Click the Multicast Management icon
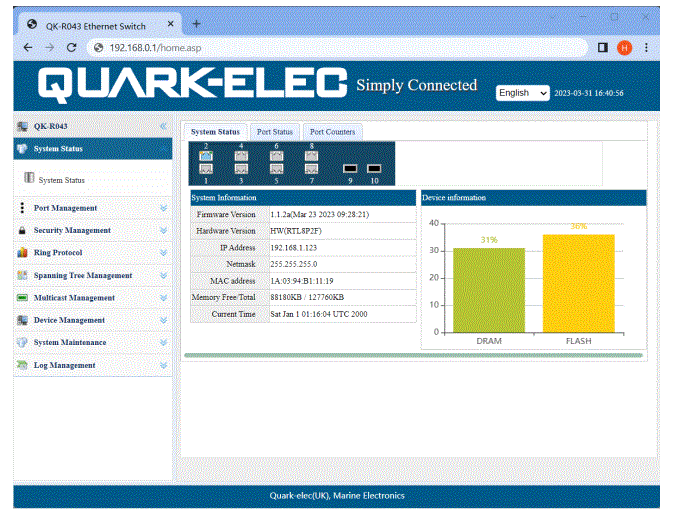The image size is (675, 515). click(x=22, y=298)
